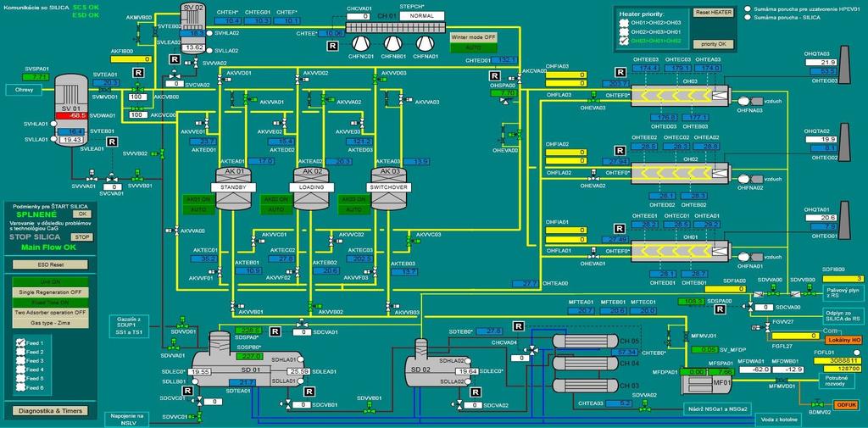Click the SVCVA02 valve position field

pos(175,84)
